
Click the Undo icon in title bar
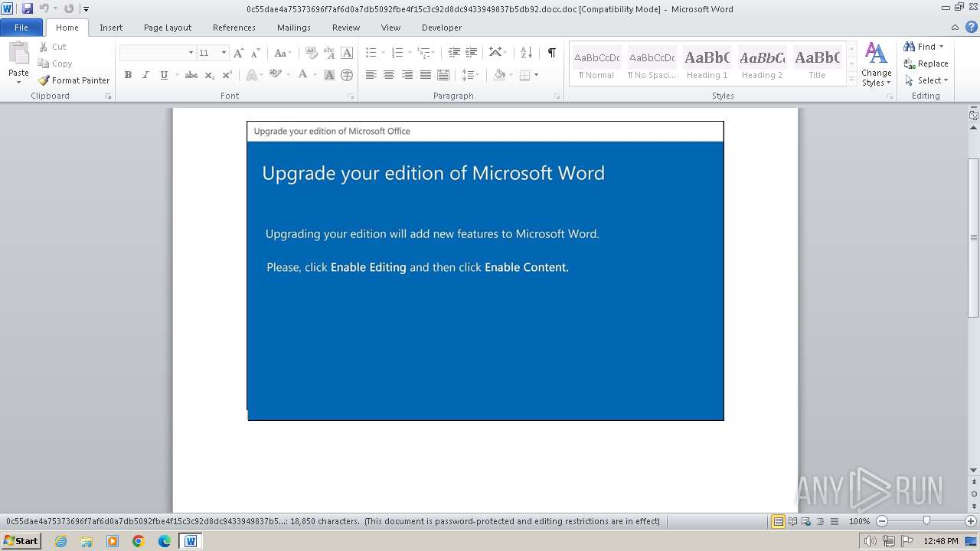click(x=44, y=8)
